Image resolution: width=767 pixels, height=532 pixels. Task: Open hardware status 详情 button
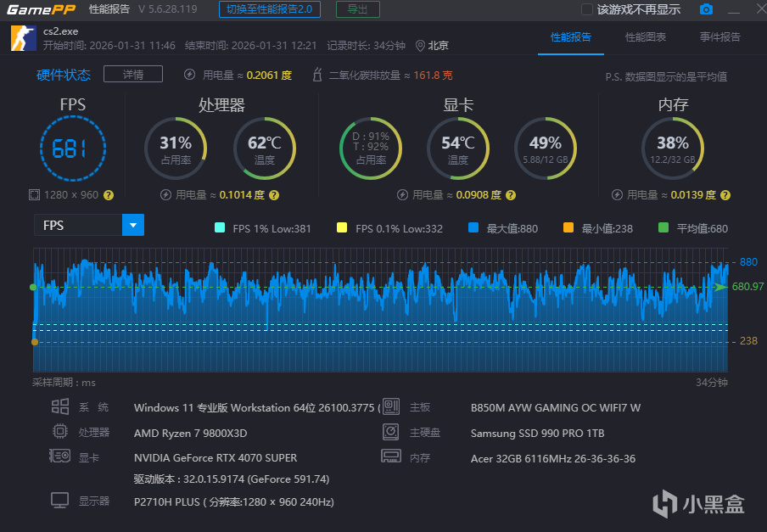[133, 75]
